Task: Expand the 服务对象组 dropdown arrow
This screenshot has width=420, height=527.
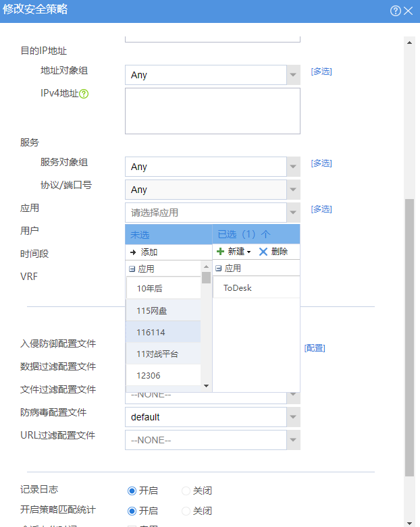Action: (293, 167)
